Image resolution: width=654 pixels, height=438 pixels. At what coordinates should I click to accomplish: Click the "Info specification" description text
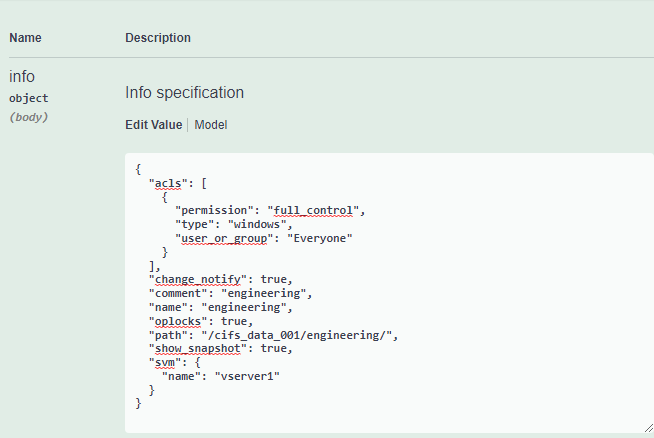[x=184, y=93]
